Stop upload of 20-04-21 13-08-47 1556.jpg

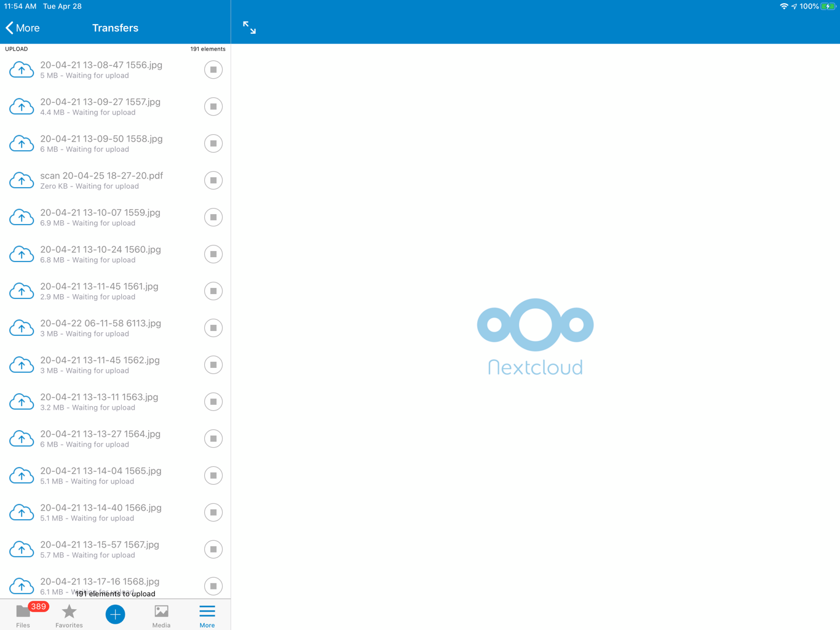(x=213, y=70)
